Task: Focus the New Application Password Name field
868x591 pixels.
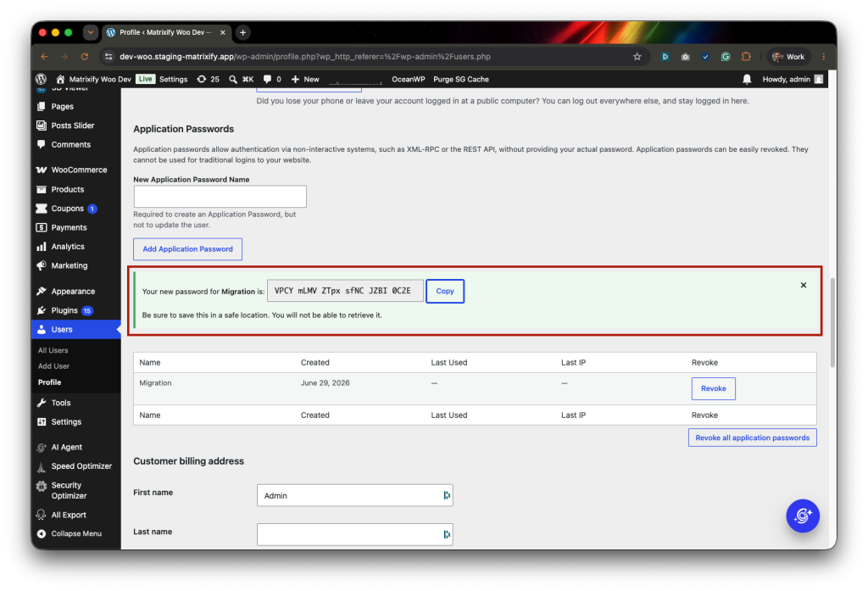Action: (220, 197)
